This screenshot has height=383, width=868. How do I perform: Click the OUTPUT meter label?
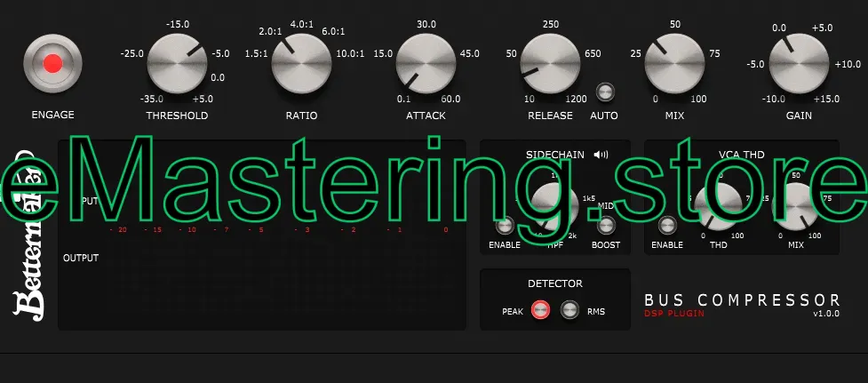pyautogui.click(x=81, y=258)
